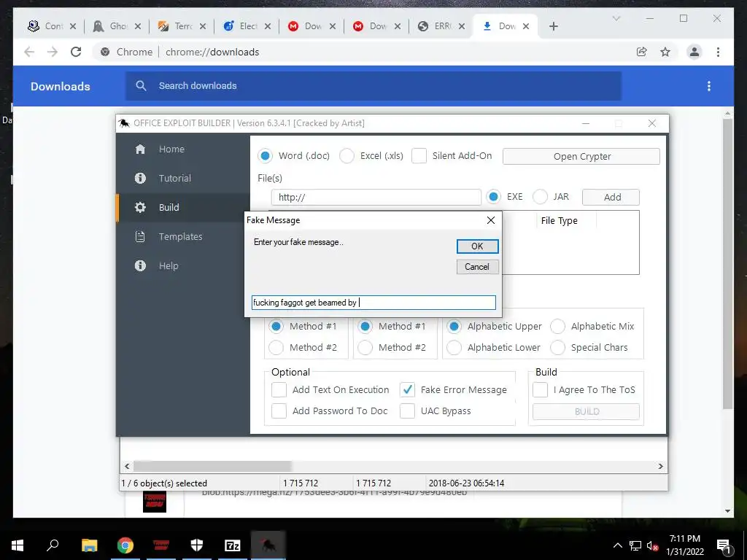Open the Chrome profile avatar
Image resolution: width=747 pixels, height=560 pixels.
pos(694,52)
